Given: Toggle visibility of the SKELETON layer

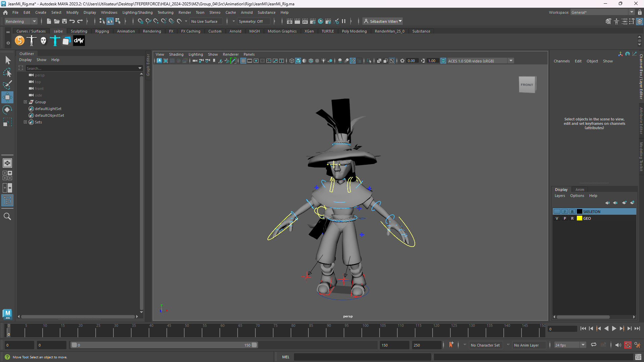Looking at the screenshot, I should 557,212.
